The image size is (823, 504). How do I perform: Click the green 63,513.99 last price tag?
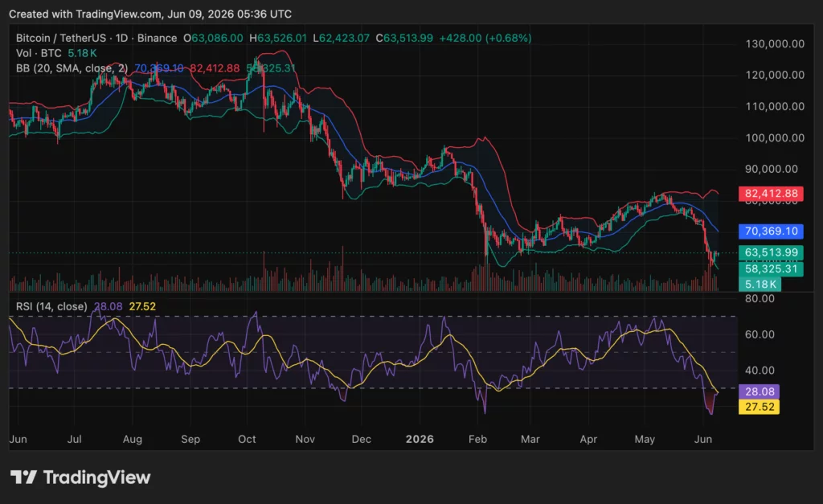[x=771, y=252]
